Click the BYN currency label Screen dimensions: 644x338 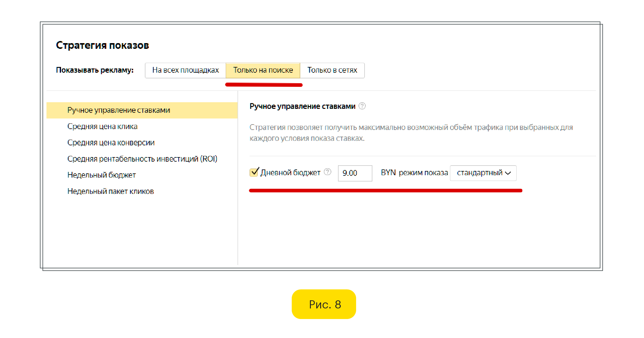(x=388, y=173)
